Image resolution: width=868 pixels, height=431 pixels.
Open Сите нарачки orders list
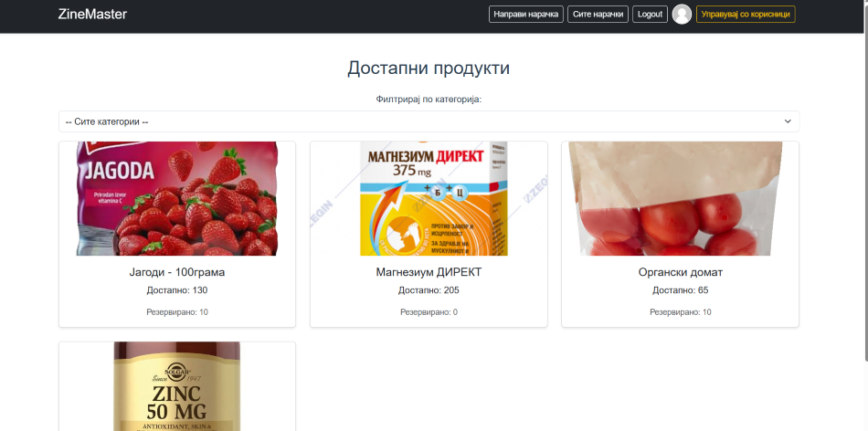(598, 15)
